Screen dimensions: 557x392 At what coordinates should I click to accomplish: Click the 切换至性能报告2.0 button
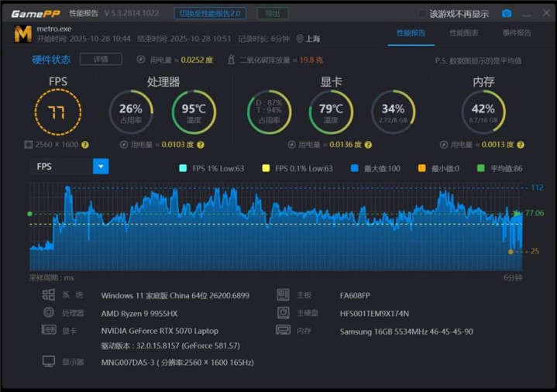pyautogui.click(x=209, y=13)
